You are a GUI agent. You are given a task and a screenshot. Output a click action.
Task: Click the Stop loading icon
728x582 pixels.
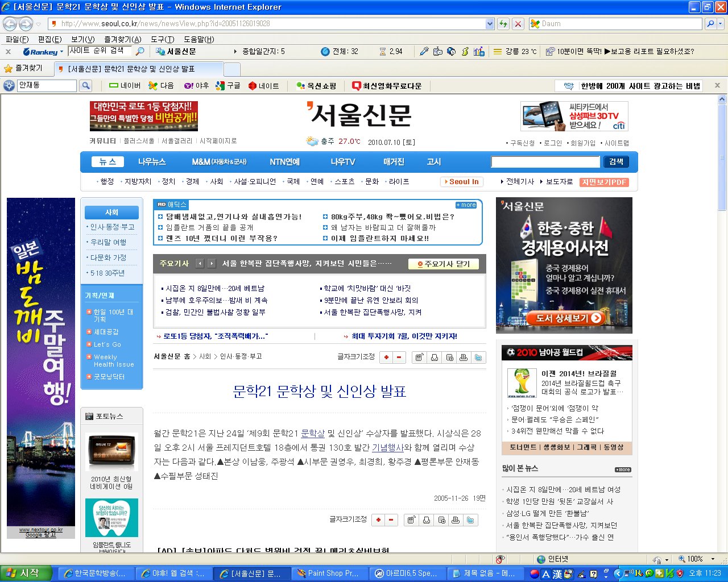(x=518, y=24)
